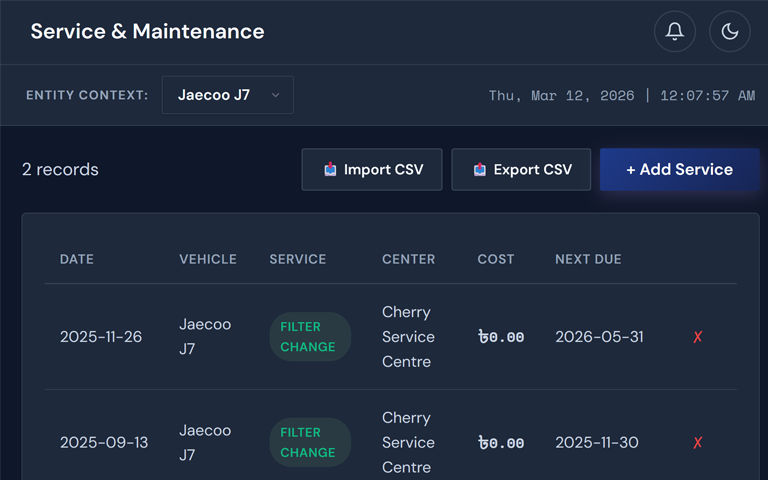
Task: Click the Export CSV button
Action: coord(521,169)
